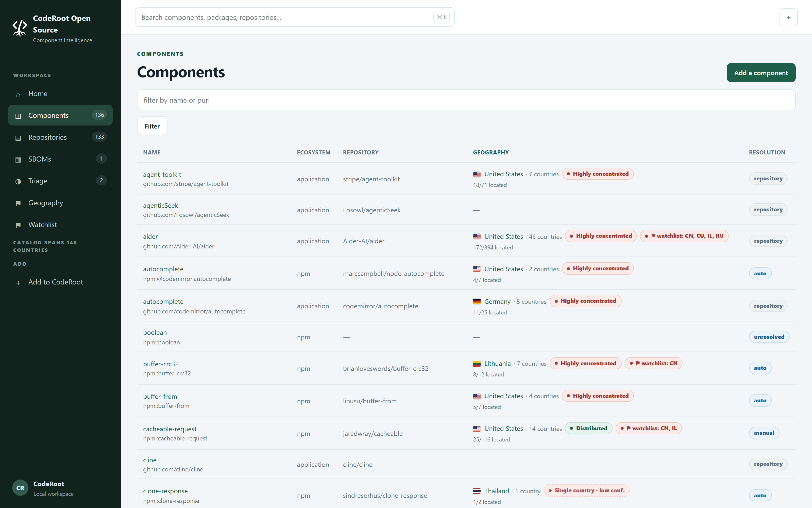Click the Germany flag in autocomplete row
The height and width of the screenshot is (508, 812).
(x=477, y=302)
